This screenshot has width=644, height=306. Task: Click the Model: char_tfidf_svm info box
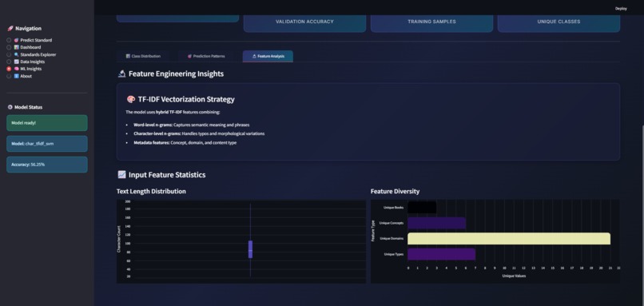[47, 144]
